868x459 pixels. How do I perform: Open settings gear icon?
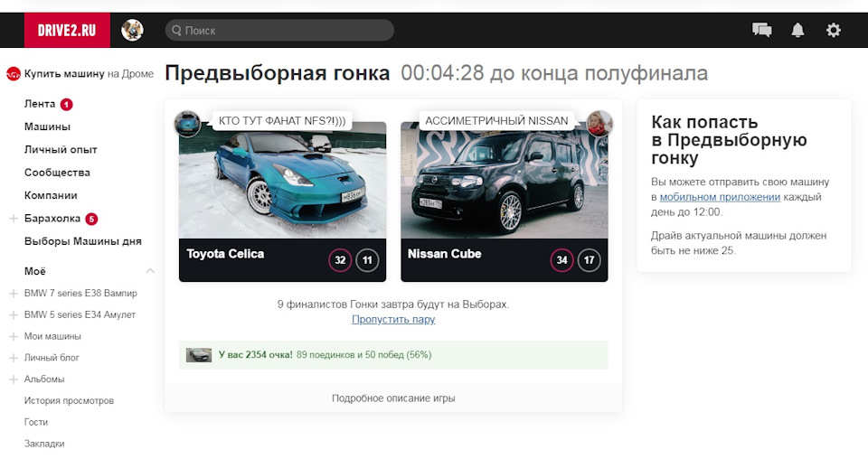pyautogui.click(x=833, y=30)
